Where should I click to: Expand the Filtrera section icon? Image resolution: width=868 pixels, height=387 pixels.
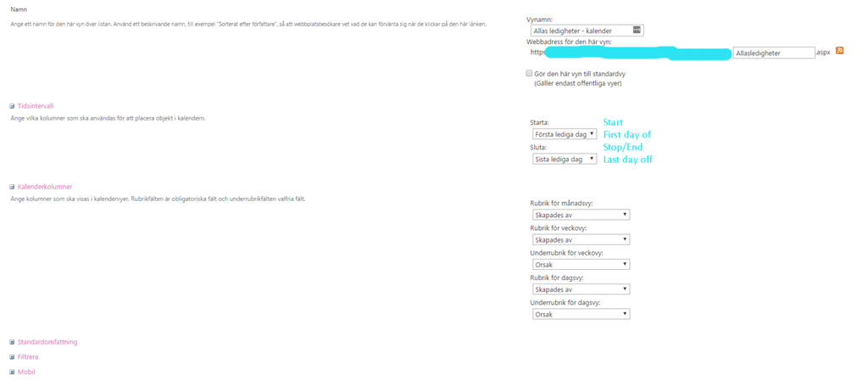(12, 357)
